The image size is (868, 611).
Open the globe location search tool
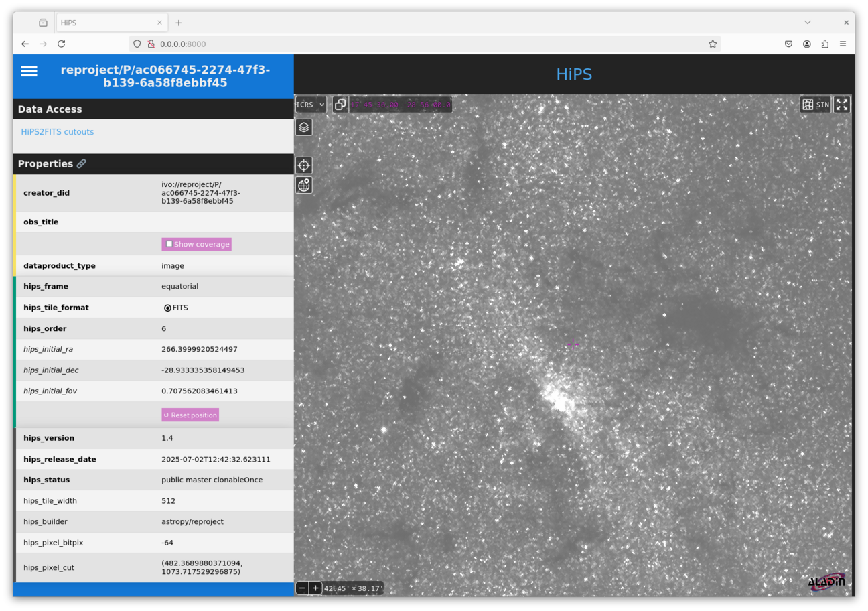(x=304, y=185)
